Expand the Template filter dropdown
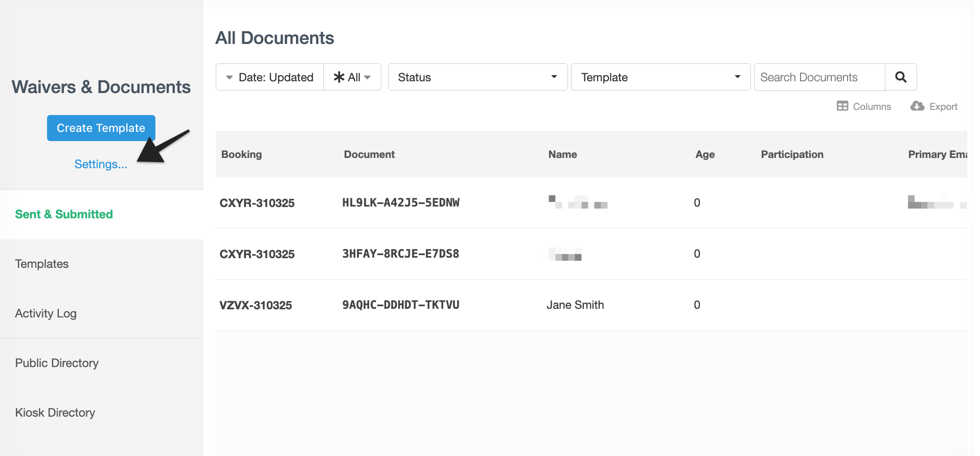The image size is (980, 456). click(x=660, y=77)
